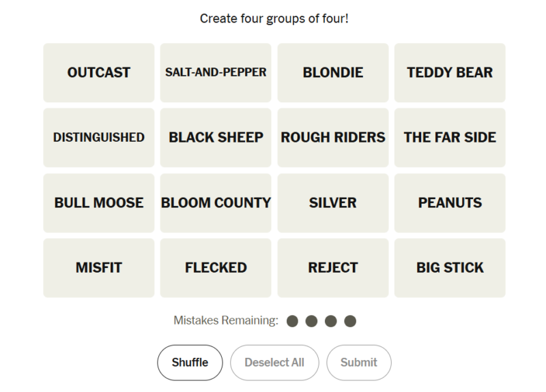This screenshot has height=392, width=546.
Task: Select the BLACK SHEEP tile
Action: (x=216, y=137)
